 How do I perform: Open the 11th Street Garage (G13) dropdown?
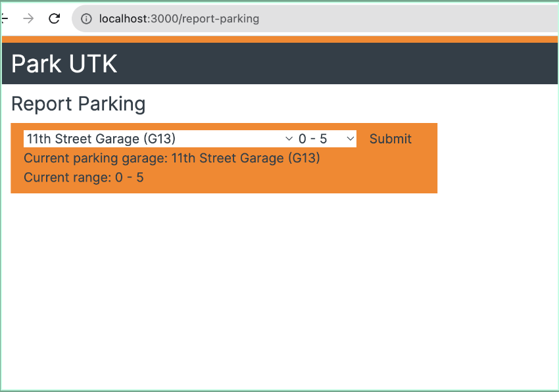[x=159, y=139]
